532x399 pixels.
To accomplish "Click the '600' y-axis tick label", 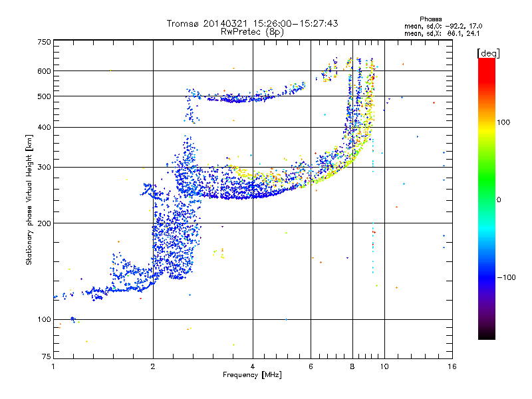I will pyautogui.click(x=44, y=71).
